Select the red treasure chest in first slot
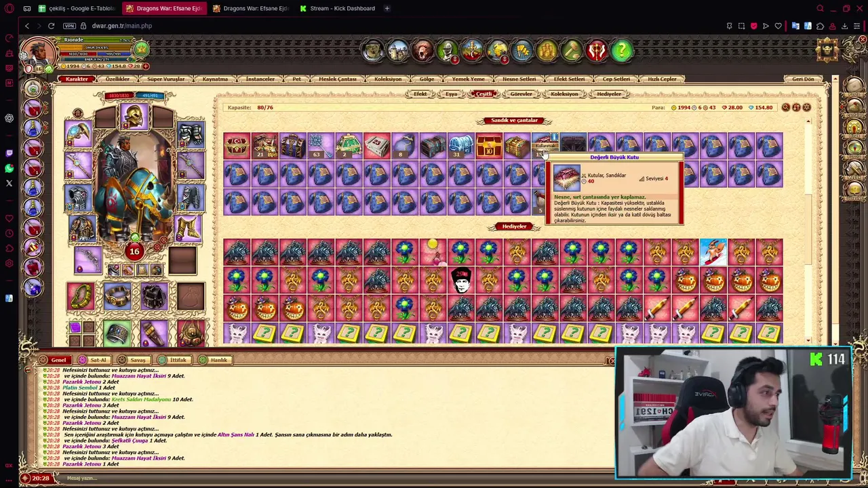This screenshot has height=488, width=868. (x=237, y=146)
